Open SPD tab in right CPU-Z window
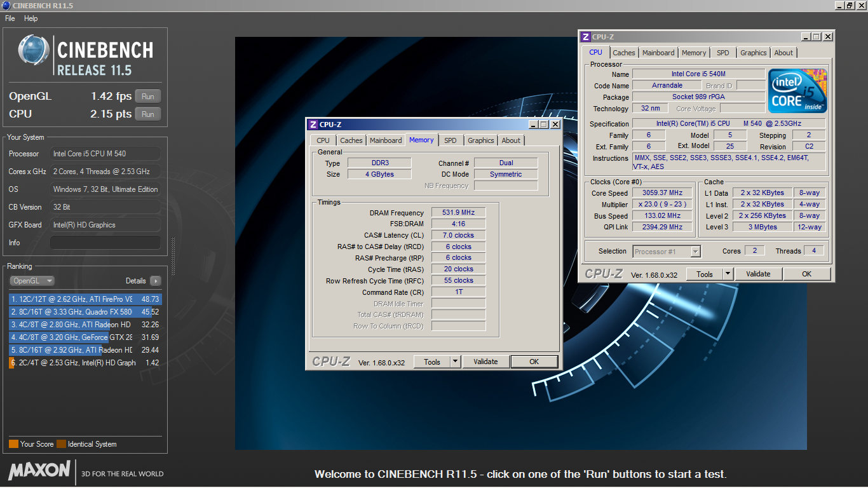The height and width of the screenshot is (488, 868). [723, 53]
